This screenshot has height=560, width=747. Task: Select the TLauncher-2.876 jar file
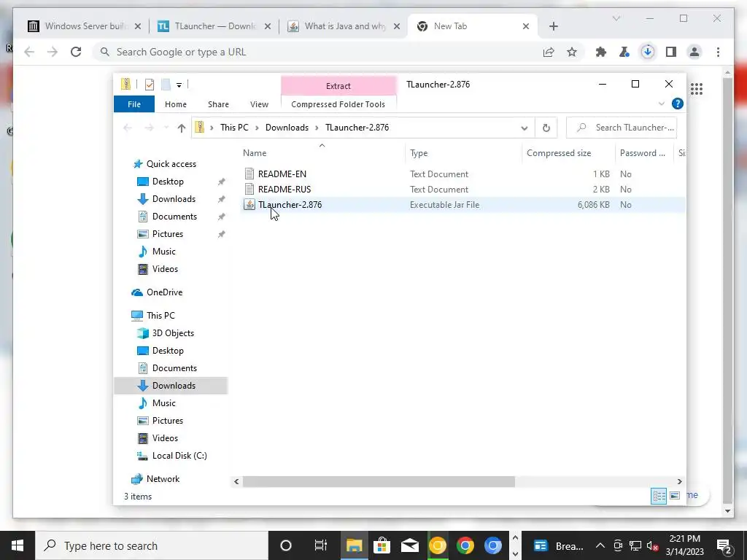(290, 205)
